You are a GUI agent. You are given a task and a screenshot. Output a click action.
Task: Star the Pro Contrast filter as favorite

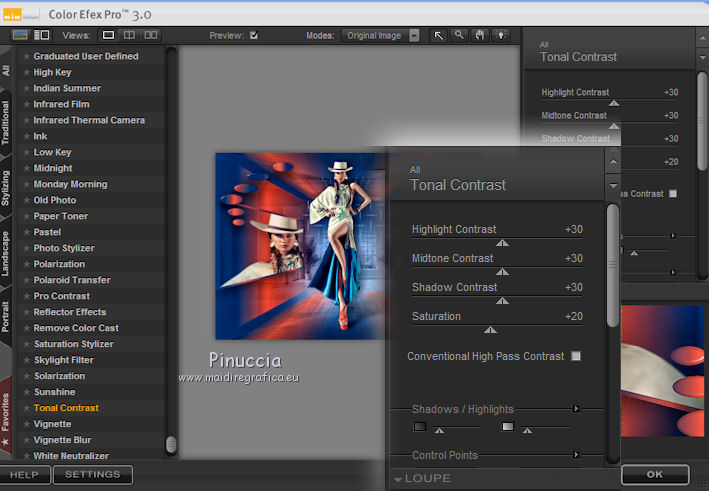[27, 296]
